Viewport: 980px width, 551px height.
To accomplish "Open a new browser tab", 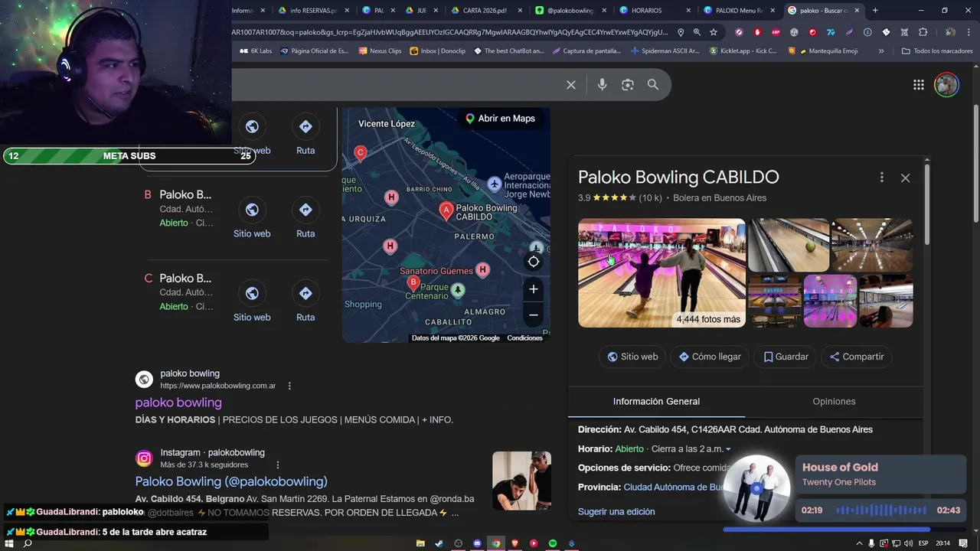I will click(x=875, y=11).
